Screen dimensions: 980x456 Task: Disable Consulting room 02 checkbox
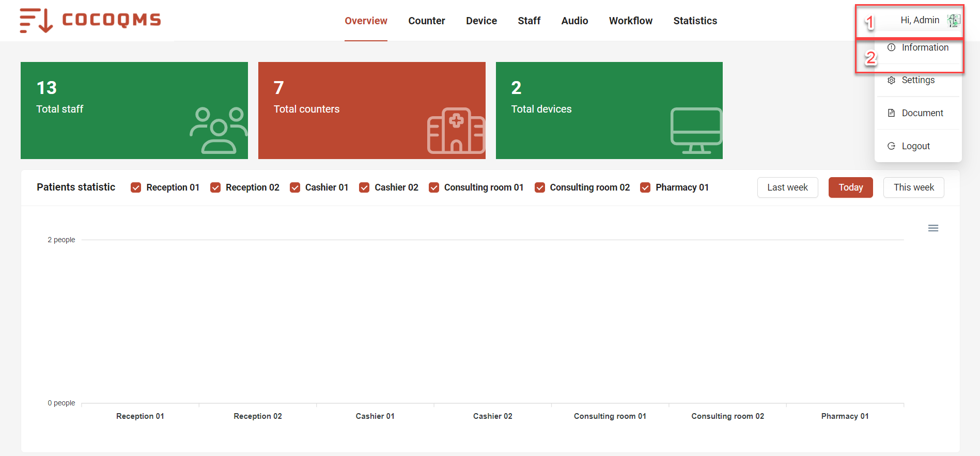click(540, 187)
